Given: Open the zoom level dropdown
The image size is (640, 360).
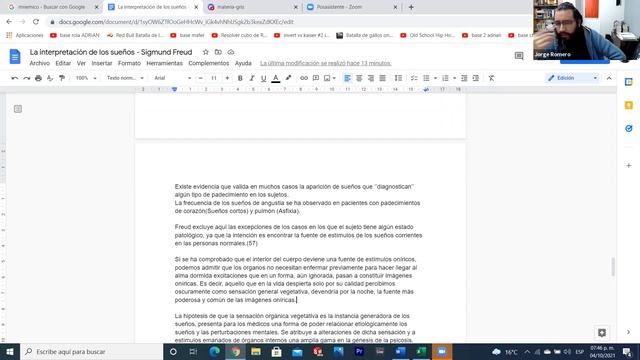Looking at the screenshot, I should pos(86,78).
